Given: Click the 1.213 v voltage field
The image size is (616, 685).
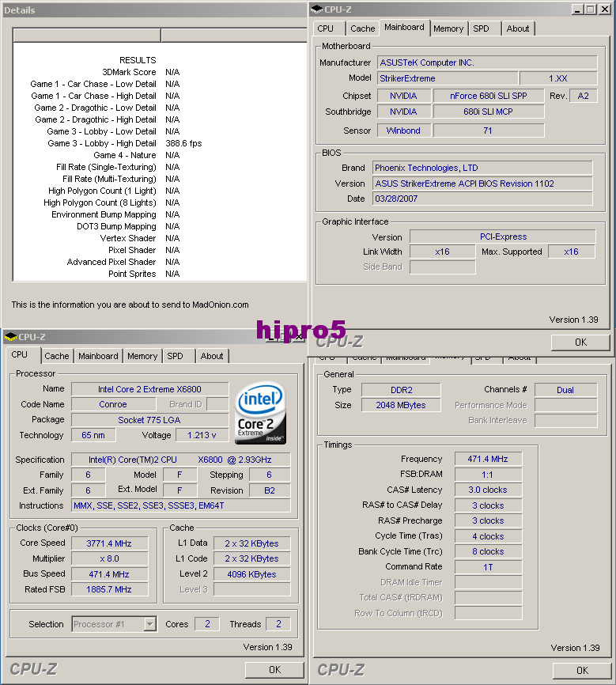Looking at the screenshot, I should click(x=202, y=435).
